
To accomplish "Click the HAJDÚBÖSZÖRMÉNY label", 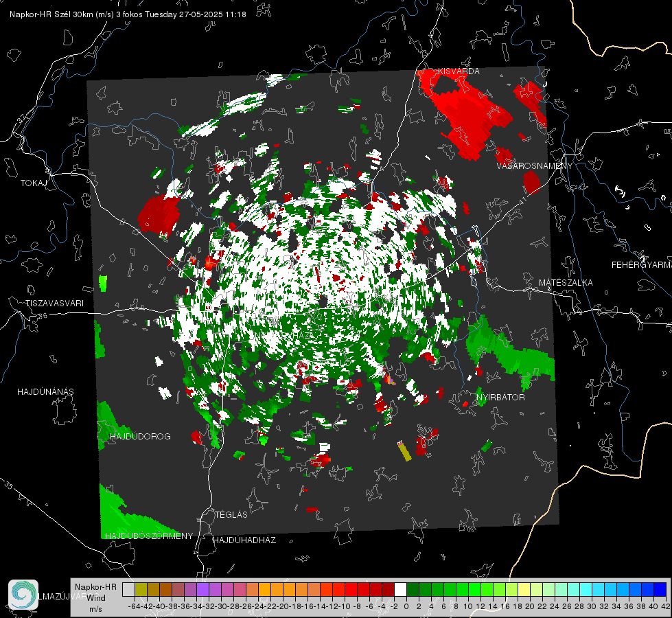I will click(x=149, y=536).
